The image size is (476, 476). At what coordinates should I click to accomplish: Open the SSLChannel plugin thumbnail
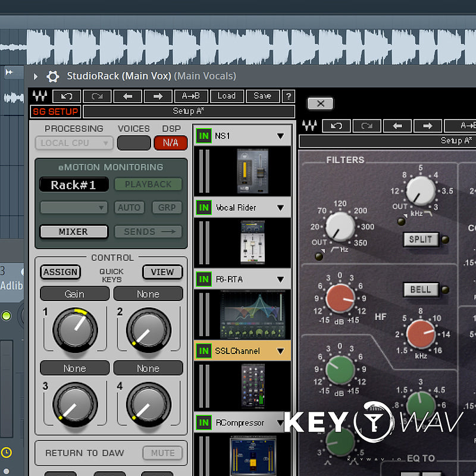tap(252, 386)
